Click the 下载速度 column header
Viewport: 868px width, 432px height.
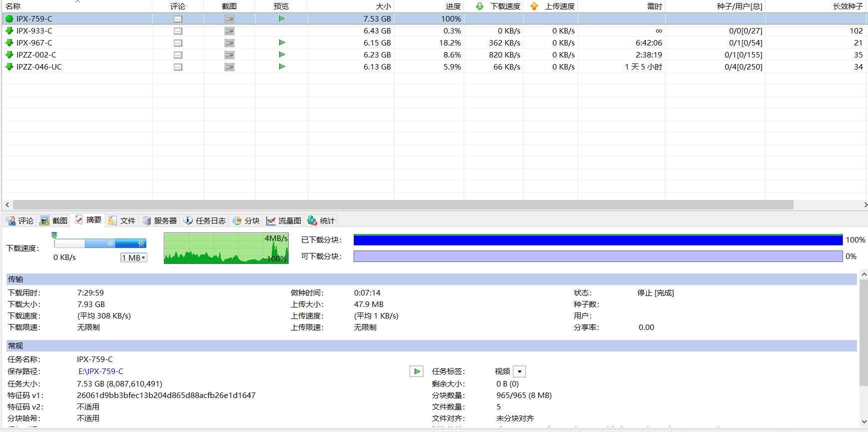point(498,6)
